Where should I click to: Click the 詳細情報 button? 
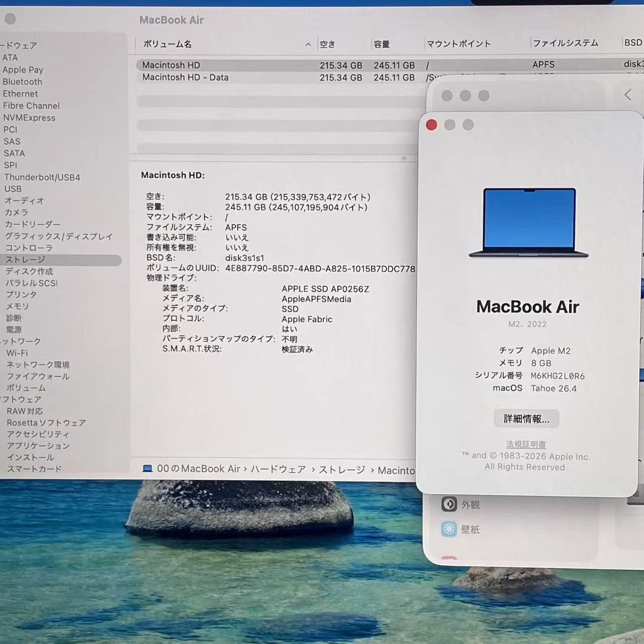[527, 418]
